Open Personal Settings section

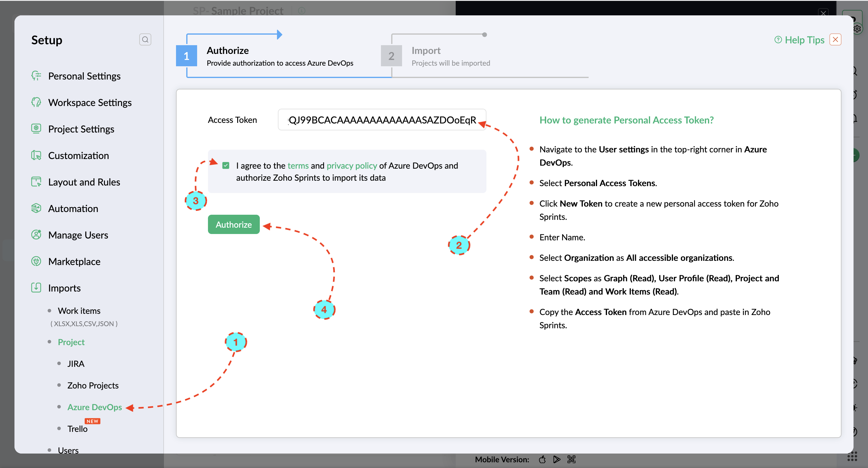click(84, 76)
